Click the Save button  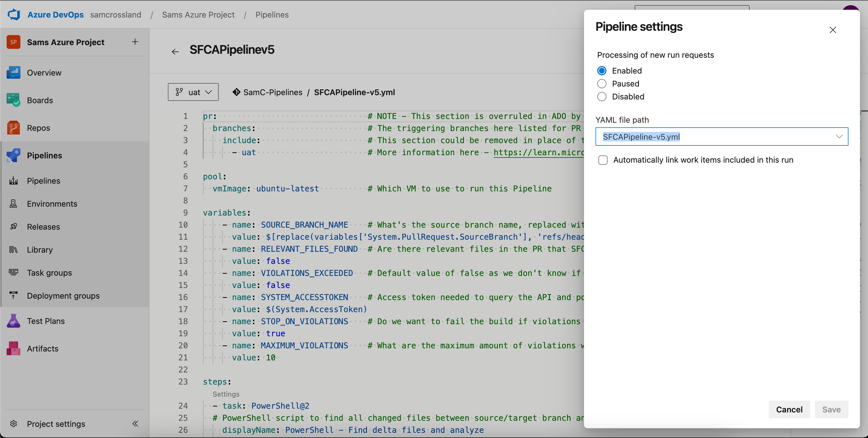[x=832, y=410]
